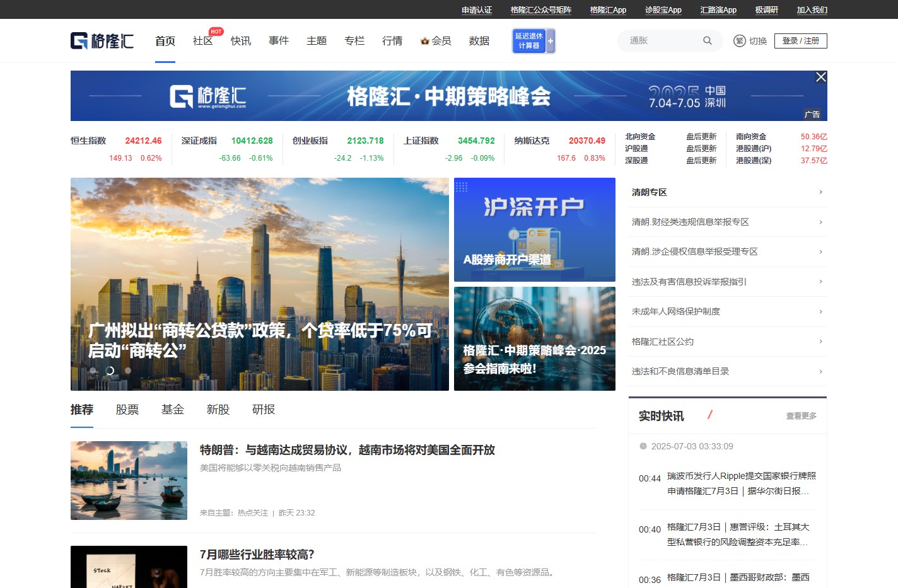Select the second carousel dot

pyautogui.click(x=110, y=371)
